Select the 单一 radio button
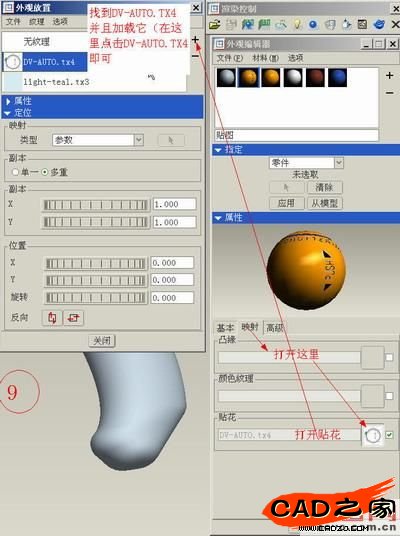Image resolution: width=400 pixels, height=536 pixels. (15, 172)
